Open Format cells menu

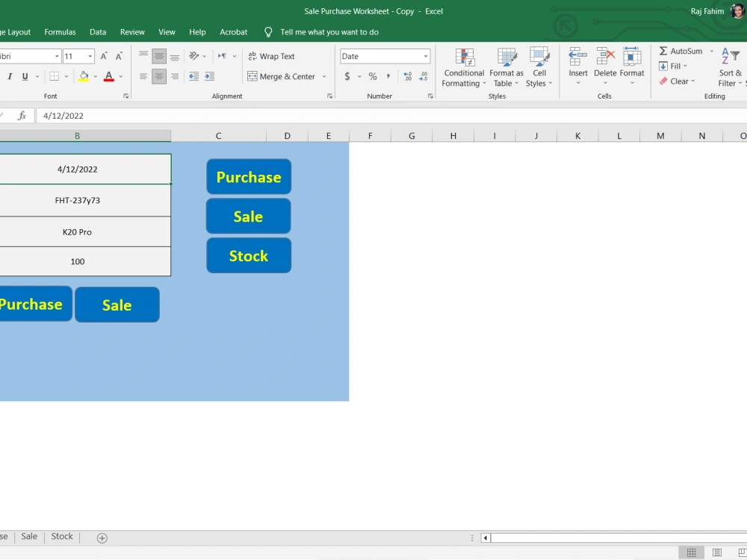(632, 66)
